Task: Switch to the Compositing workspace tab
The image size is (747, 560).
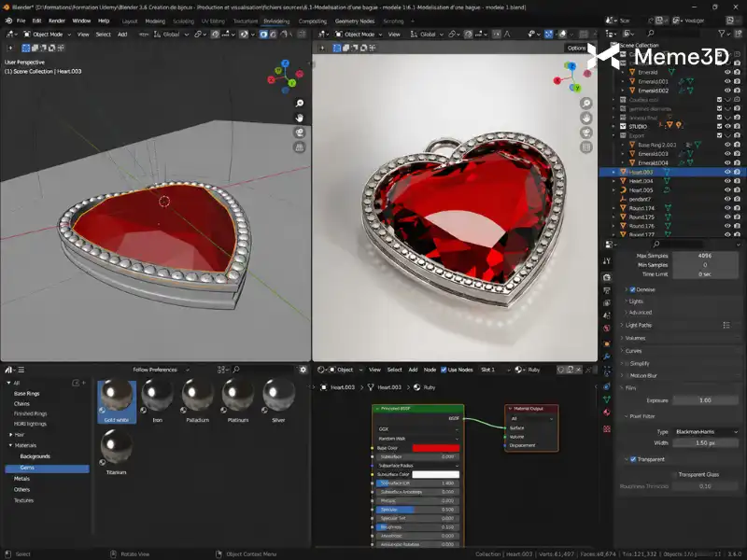Action: click(313, 21)
